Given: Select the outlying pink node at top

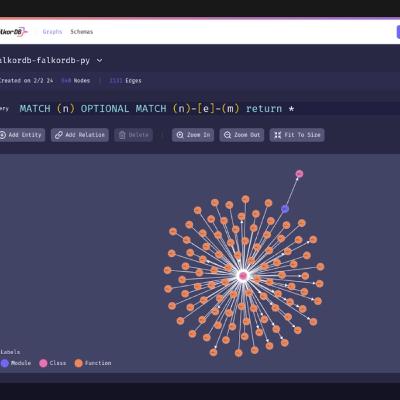Looking at the screenshot, I should (x=299, y=174).
